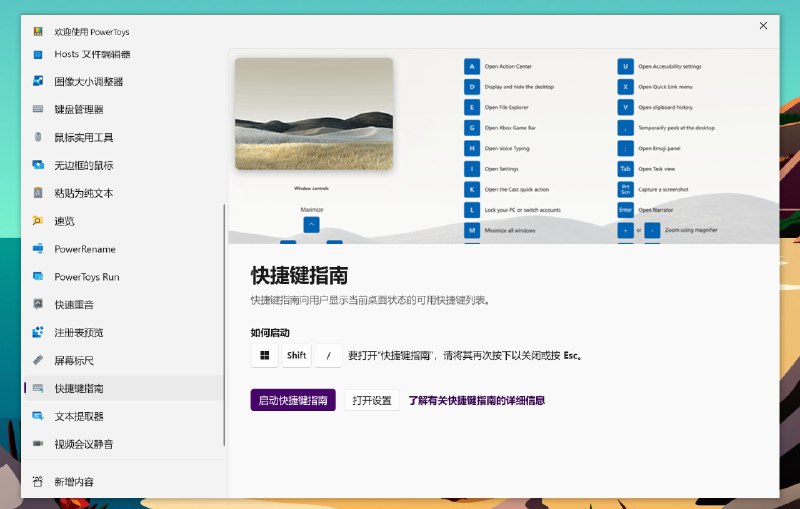
Task: Open the PowerRename page
Action: click(x=123, y=249)
